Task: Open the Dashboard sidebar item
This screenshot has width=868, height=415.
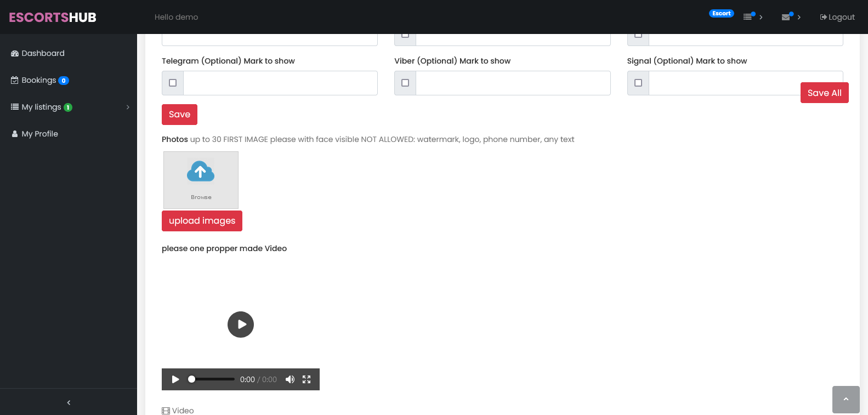Action: tap(38, 53)
